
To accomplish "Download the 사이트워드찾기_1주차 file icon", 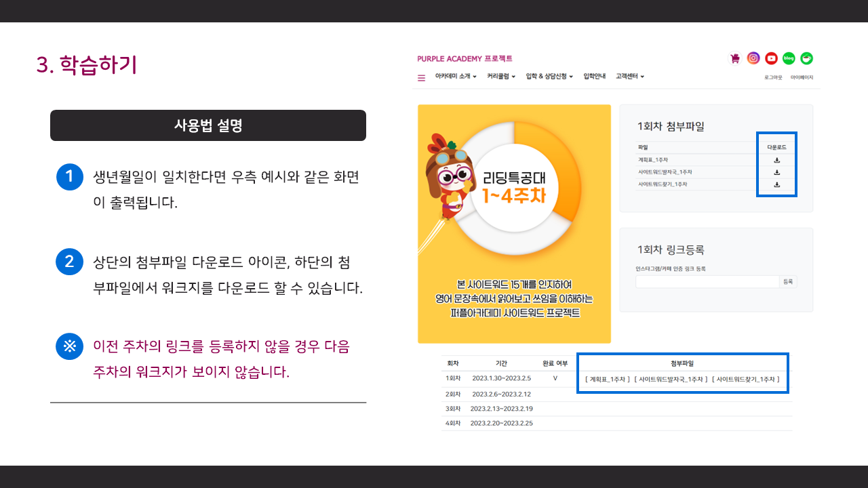I will pyautogui.click(x=777, y=184).
